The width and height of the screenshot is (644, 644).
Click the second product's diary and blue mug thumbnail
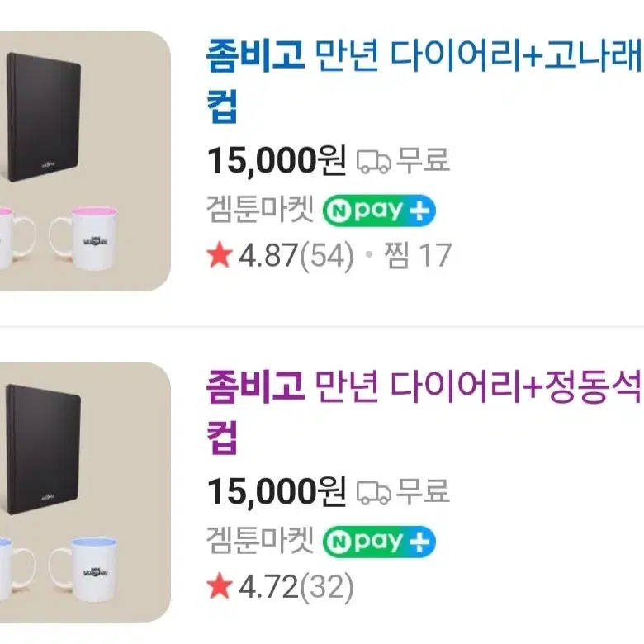[x=85, y=492]
